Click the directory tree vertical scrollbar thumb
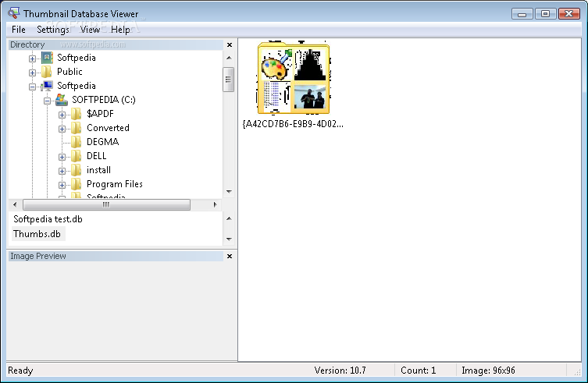The width and height of the screenshot is (588, 383). click(228, 80)
